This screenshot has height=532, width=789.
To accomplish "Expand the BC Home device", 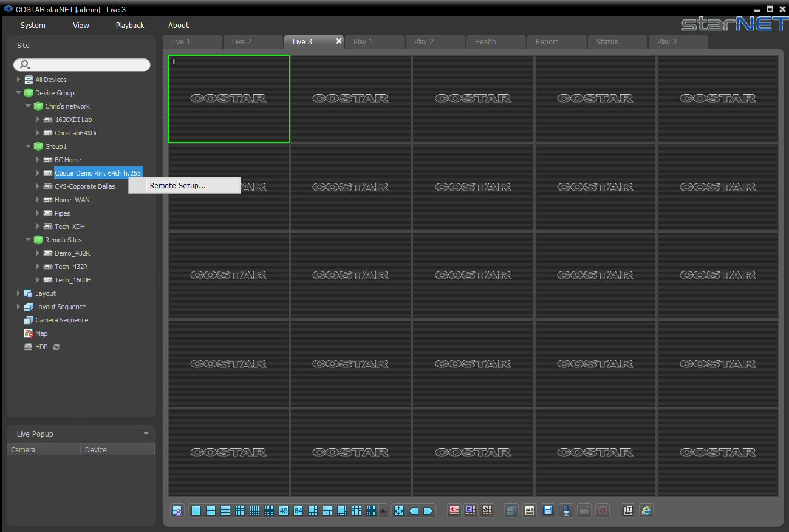I will [x=38, y=160].
